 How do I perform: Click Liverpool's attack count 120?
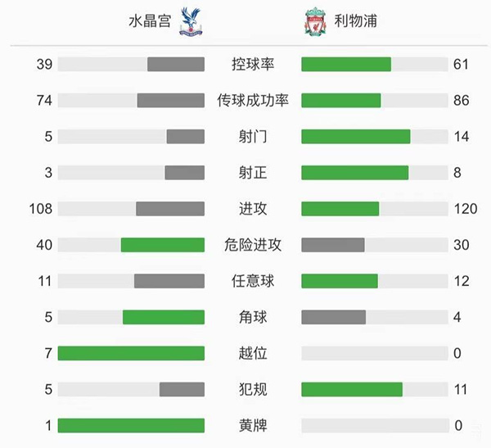point(465,209)
